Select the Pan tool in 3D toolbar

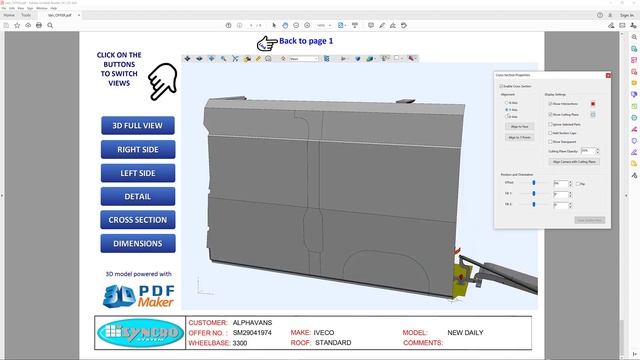(x=211, y=59)
